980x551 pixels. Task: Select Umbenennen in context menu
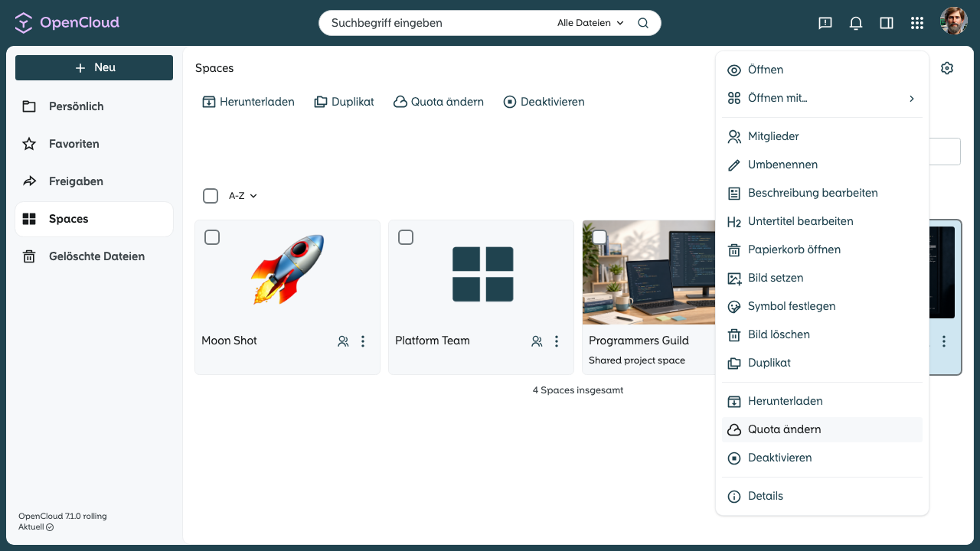pos(822,165)
